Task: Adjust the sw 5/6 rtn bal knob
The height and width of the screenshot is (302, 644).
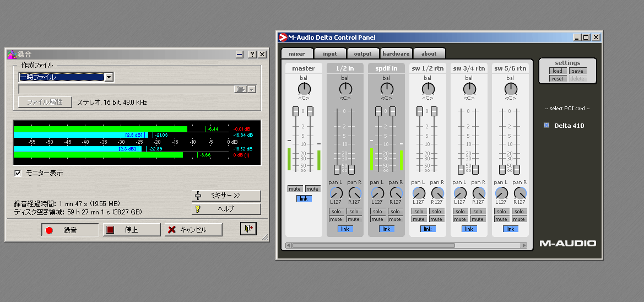Action: coord(511,88)
